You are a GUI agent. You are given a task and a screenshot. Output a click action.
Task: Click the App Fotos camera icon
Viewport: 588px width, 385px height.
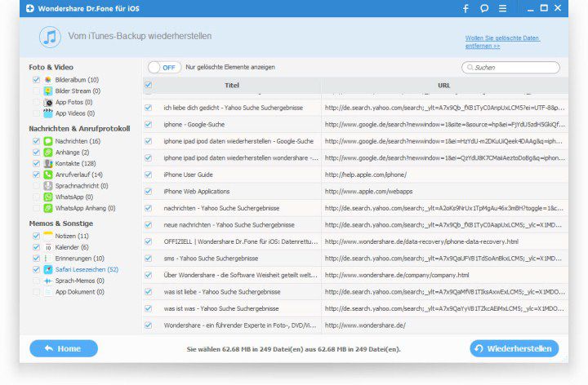[48, 102]
